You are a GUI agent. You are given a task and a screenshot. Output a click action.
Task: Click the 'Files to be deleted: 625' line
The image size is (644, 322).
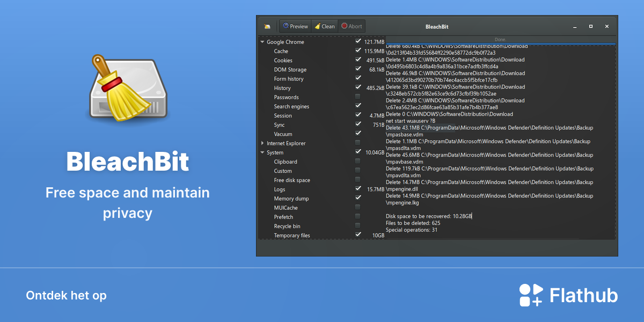[413, 223]
